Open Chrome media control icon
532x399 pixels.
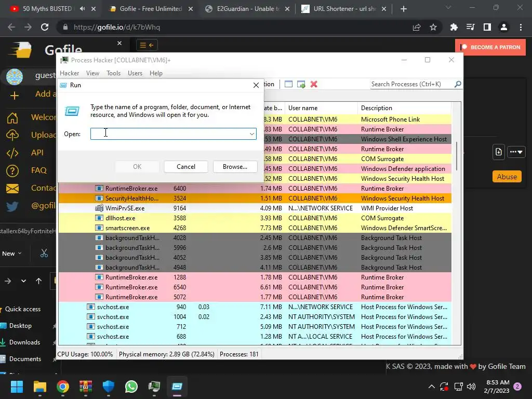point(470,27)
